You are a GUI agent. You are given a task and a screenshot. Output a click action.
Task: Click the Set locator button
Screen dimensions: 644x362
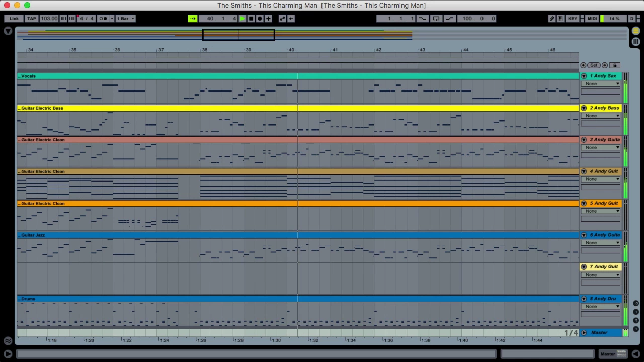(x=594, y=65)
